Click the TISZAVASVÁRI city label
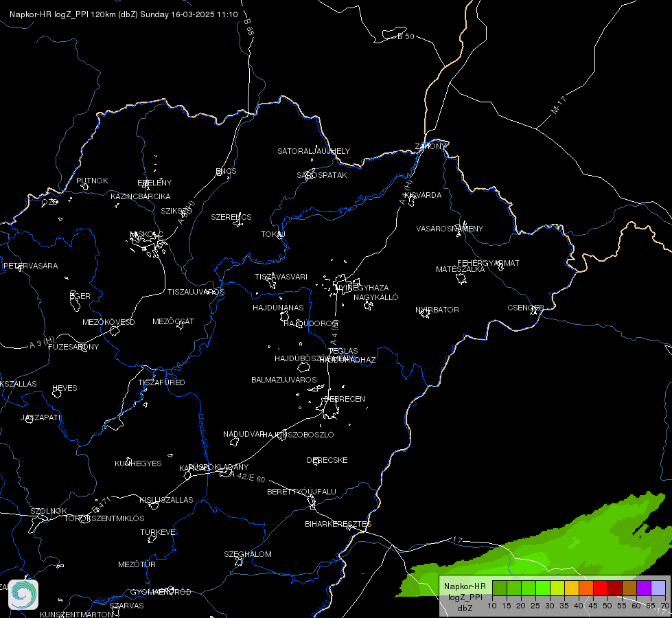Viewport: 672px width, 618px height. click(281, 277)
